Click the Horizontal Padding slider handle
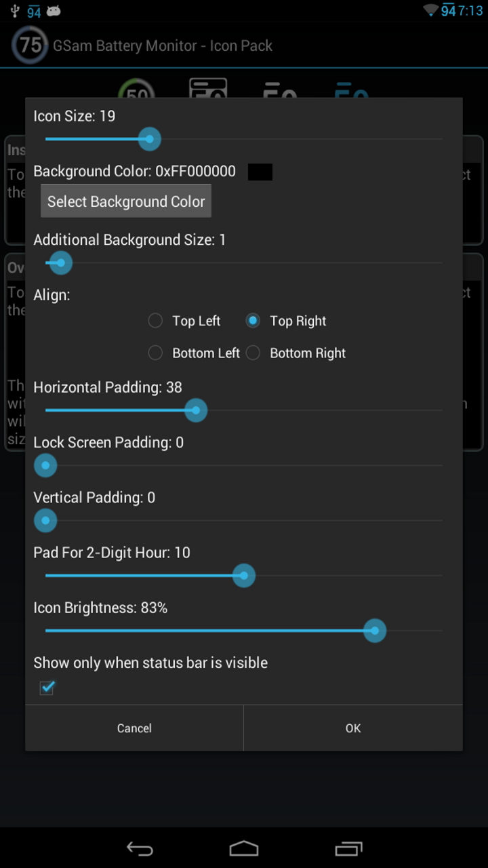The width and height of the screenshot is (488, 868). pos(196,410)
